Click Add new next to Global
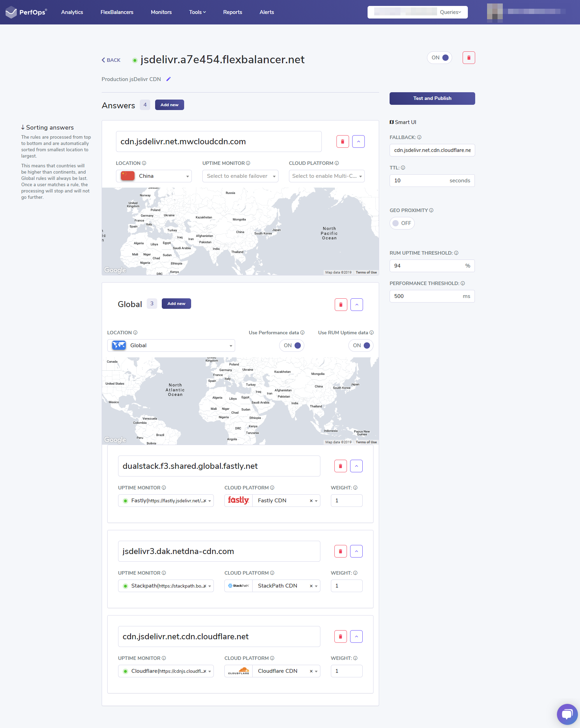This screenshot has width=580, height=728. pyautogui.click(x=176, y=304)
